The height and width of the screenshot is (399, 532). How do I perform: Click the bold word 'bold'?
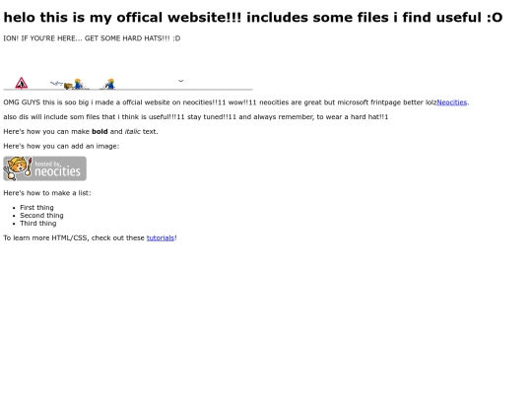tap(100, 132)
